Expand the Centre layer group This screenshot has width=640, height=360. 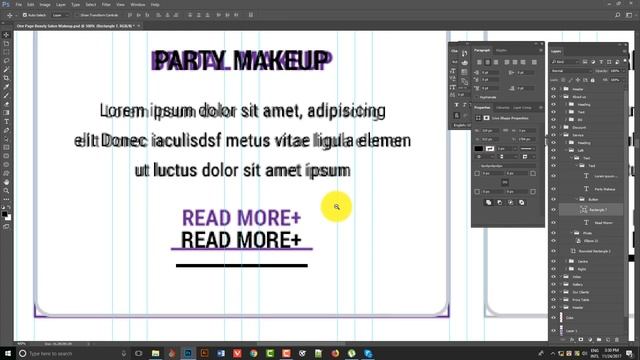(x=567, y=261)
